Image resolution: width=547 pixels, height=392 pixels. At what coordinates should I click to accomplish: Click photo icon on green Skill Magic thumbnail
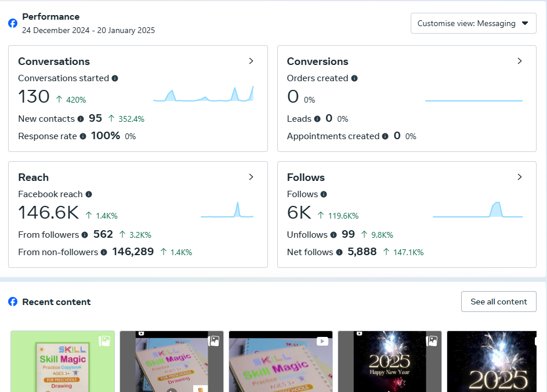[x=104, y=341]
